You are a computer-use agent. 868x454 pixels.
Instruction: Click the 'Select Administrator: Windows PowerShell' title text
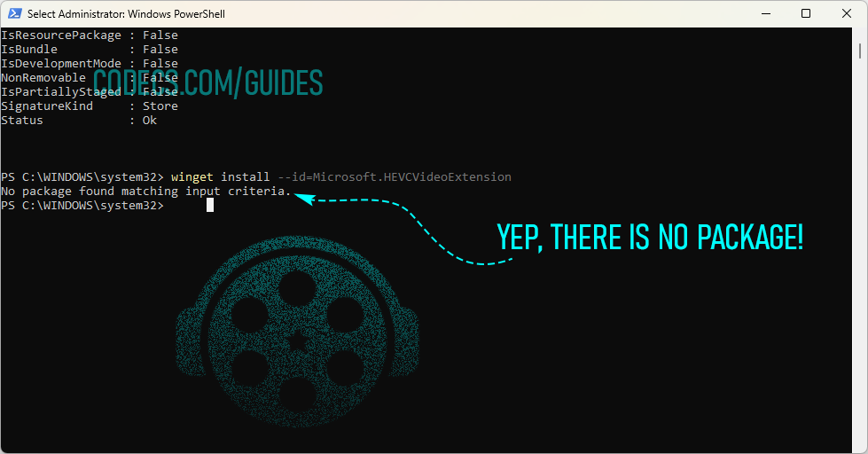[126, 14]
